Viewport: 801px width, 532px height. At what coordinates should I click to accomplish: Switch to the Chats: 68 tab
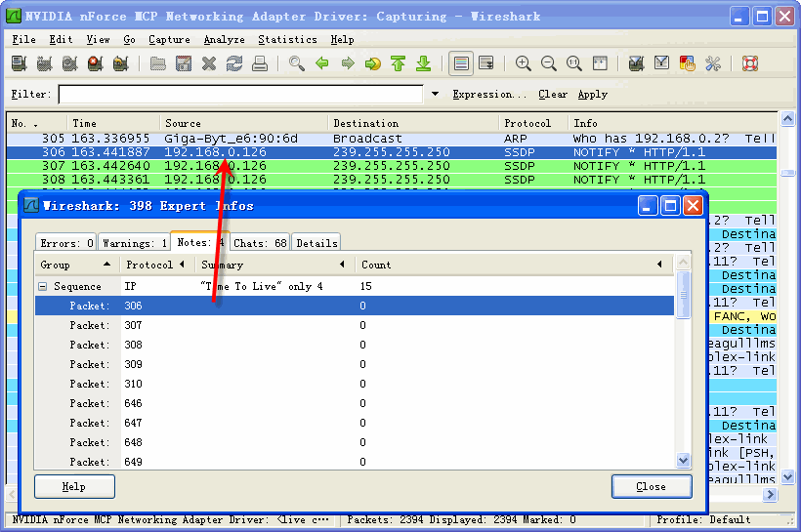click(260, 243)
